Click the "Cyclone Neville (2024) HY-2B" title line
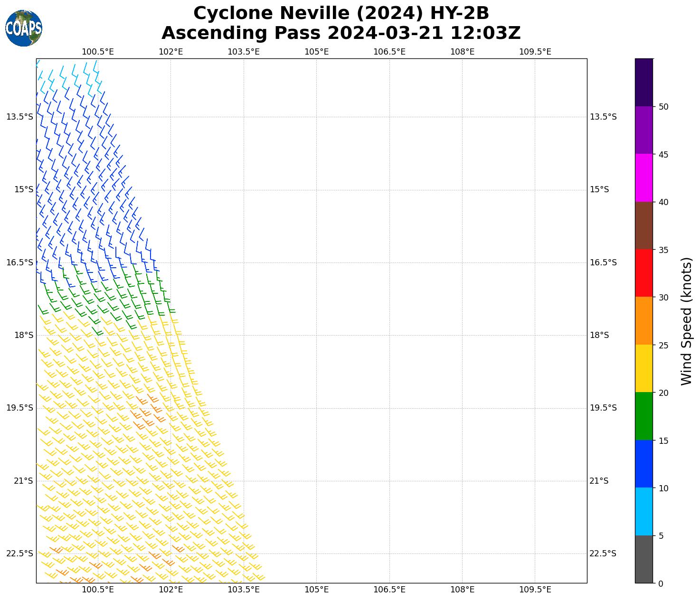 pos(341,13)
